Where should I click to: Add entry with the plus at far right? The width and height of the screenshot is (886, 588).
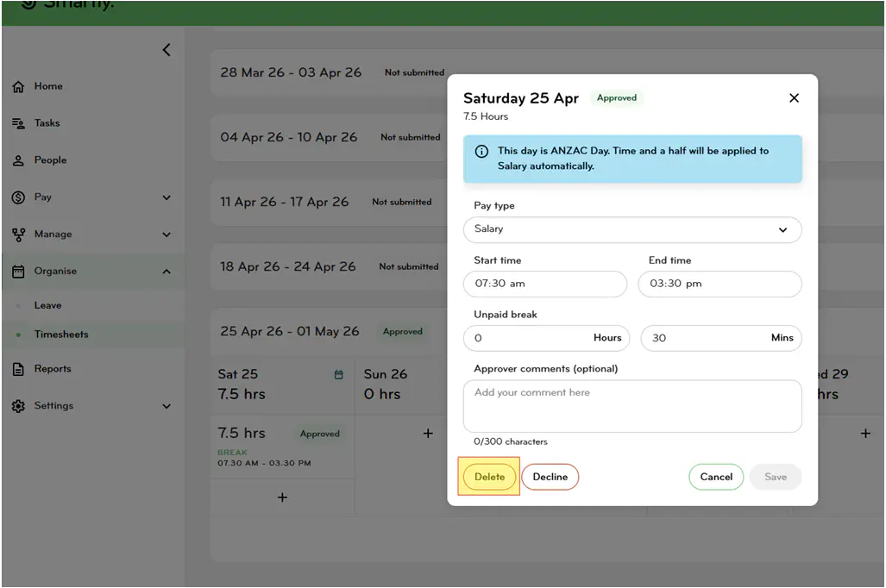(865, 434)
